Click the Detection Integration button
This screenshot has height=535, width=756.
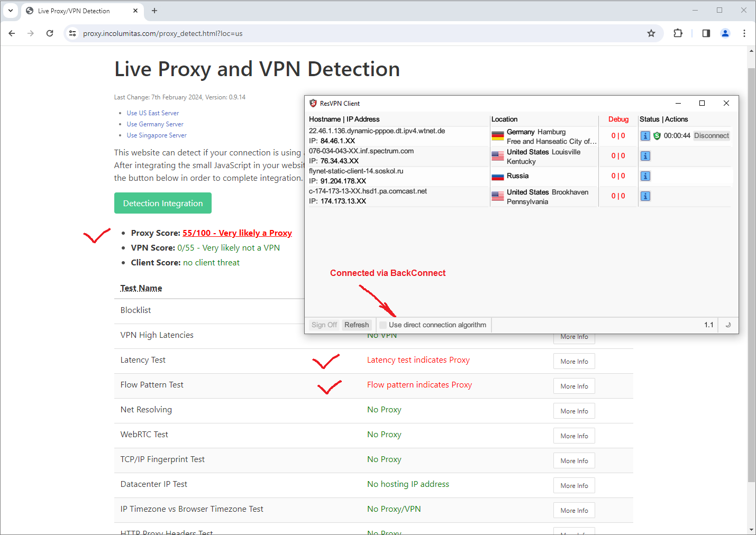pos(163,203)
